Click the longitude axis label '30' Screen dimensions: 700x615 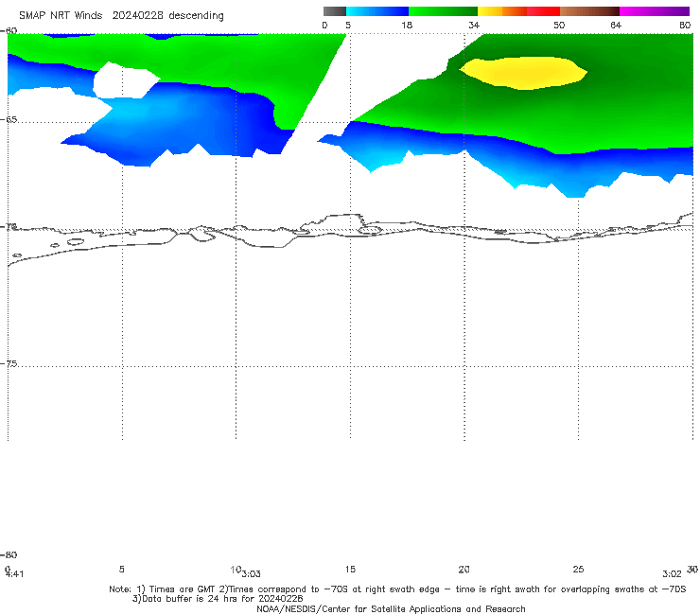pos(692,569)
